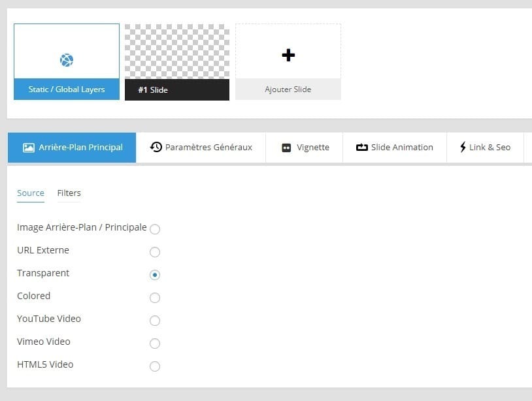Click the Static / Global Layers label
The height and width of the screenshot is (401, 532).
click(x=67, y=89)
